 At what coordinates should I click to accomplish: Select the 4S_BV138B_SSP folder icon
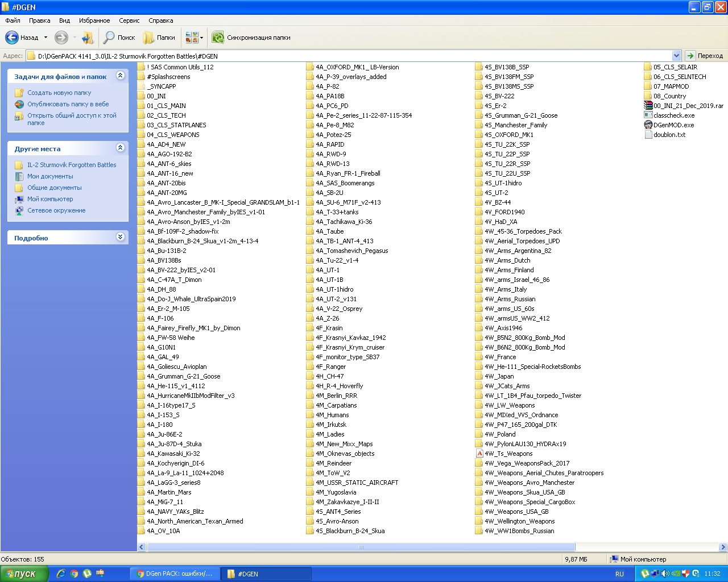(x=479, y=67)
